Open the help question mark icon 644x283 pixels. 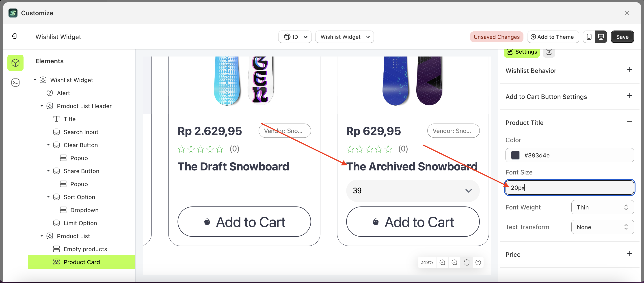(x=478, y=262)
